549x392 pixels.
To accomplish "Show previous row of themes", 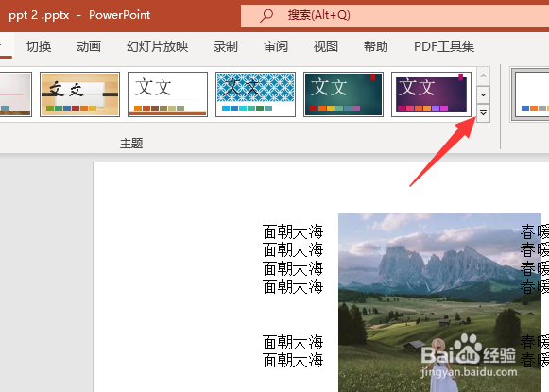I will point(483,76).
